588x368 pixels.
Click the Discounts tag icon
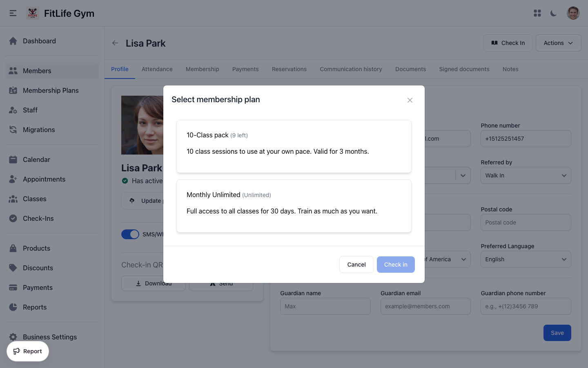coord(13,268)
